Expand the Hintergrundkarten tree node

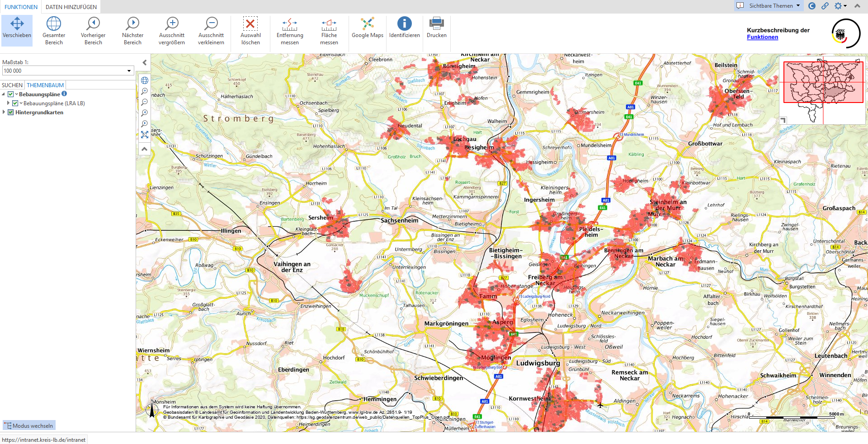(x=4, y=112)
